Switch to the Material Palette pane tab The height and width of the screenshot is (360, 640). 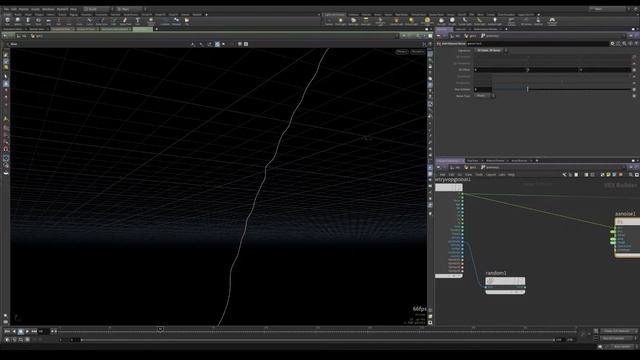click(495, 160)
